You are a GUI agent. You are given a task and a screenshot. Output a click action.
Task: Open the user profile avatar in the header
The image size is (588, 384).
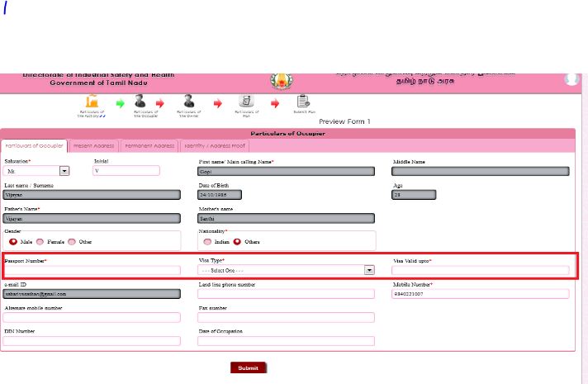tap(571, 78)
